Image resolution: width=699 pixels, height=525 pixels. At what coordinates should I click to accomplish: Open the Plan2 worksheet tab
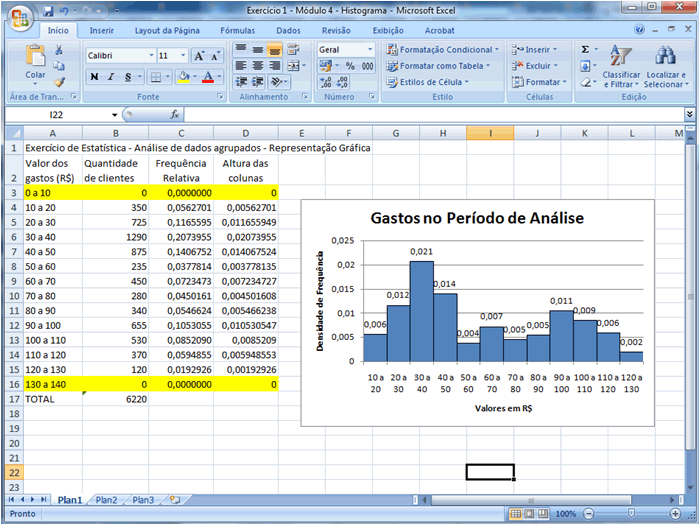pyautogui.click(x=107, y=499)
